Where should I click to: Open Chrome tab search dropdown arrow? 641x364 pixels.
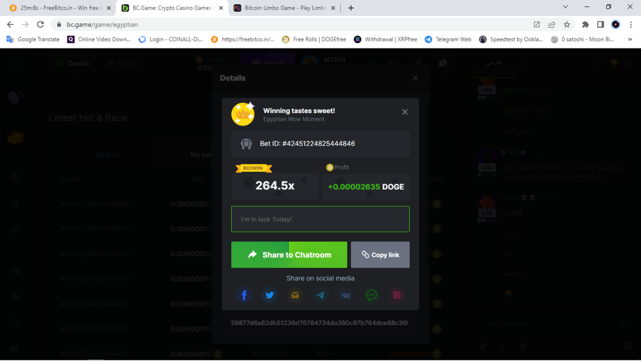click(566, 7)
